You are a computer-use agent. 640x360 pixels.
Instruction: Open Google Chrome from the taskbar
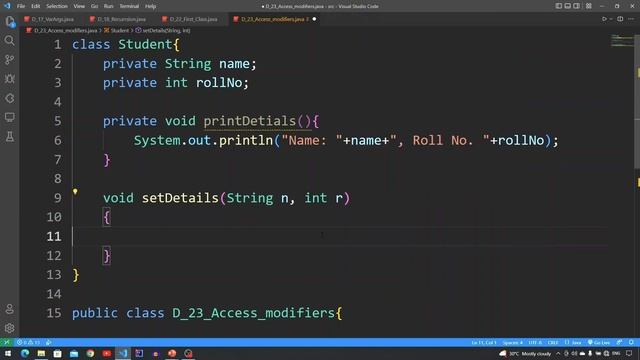point(90,353)
